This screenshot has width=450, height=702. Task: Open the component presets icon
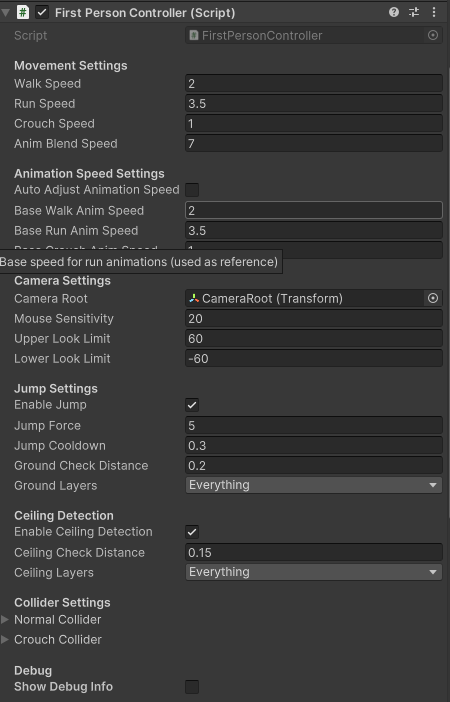pos(414,12)
